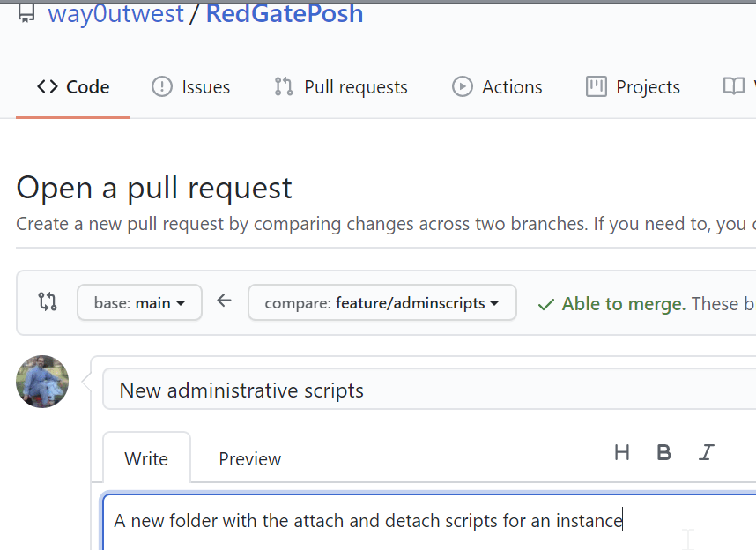
Task: Open the Code tab
Action: [x=73, y=87]
